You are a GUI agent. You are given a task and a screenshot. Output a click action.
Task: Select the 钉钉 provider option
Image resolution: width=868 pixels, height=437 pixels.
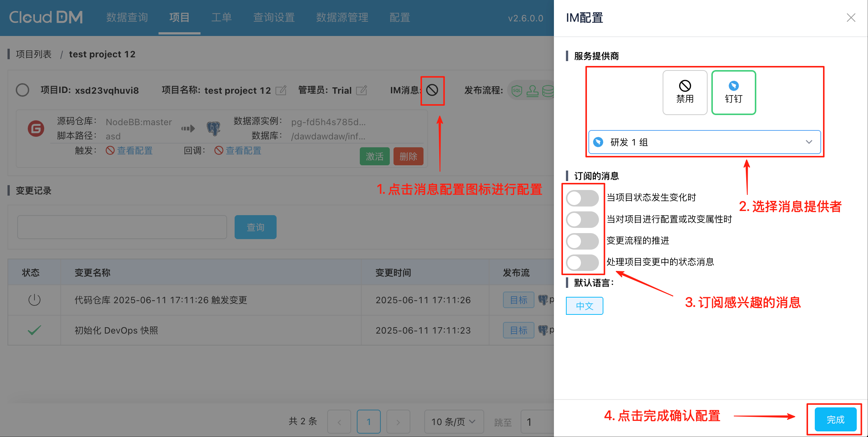[x=733, y=92]
